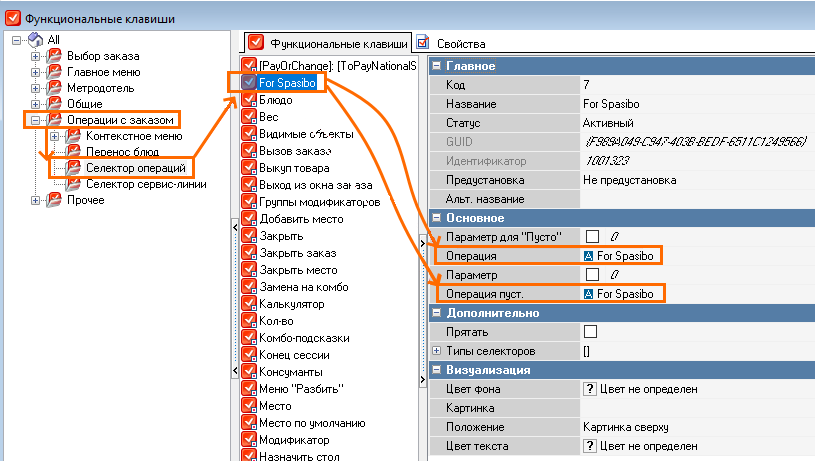The image size is (815, 461).
Task: Click the Модификатор list item icon
Action: point(249,439)
